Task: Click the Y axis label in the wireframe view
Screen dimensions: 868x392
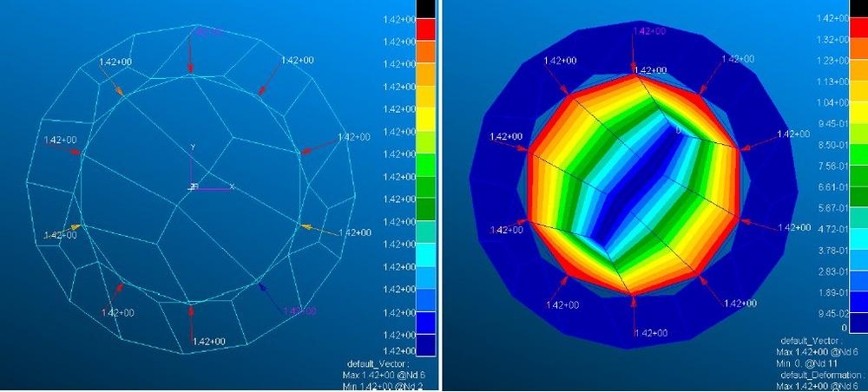Action: (193, 147)
